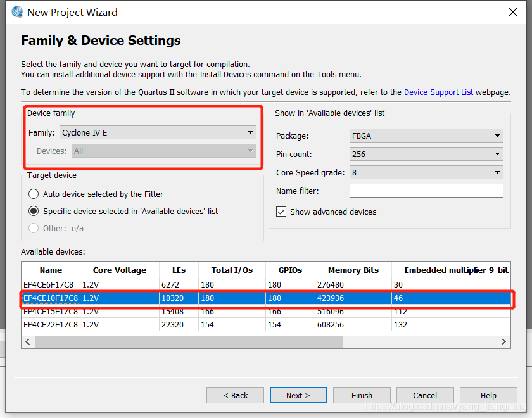The width and height of the screenshot is (532, 418).
Task: Click the 22320 LEs cell
Action: [179, 325]
